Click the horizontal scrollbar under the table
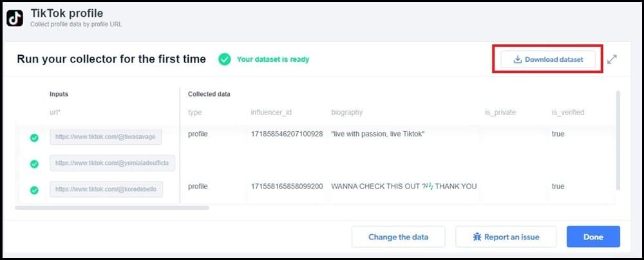Screen dimensions: 644x260 (x=111, y=208)
